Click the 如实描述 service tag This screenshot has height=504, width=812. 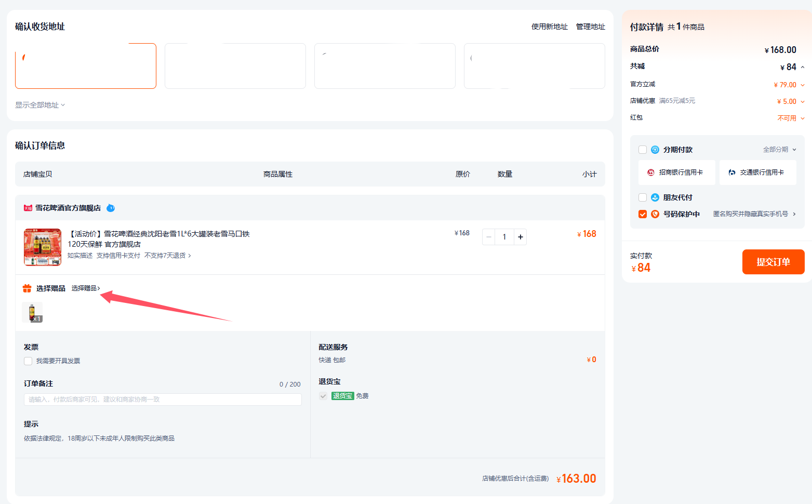(80, 256)
